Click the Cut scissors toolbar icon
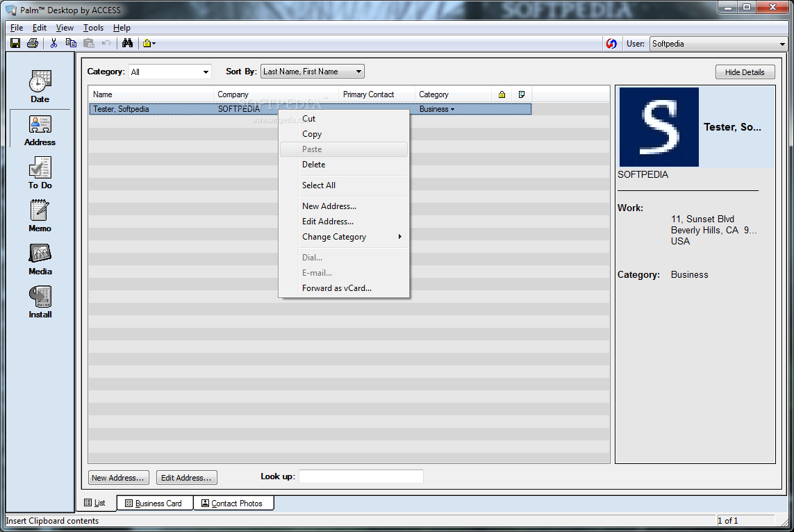This screenshot has width=794, height=532. pyautogui.click(x=53, y=44)
